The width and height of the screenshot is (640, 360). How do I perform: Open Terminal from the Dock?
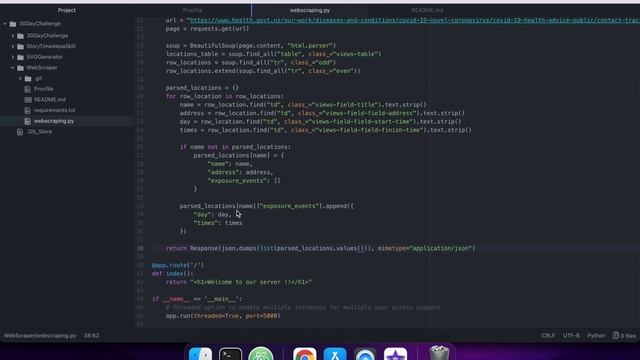[230, 354]
